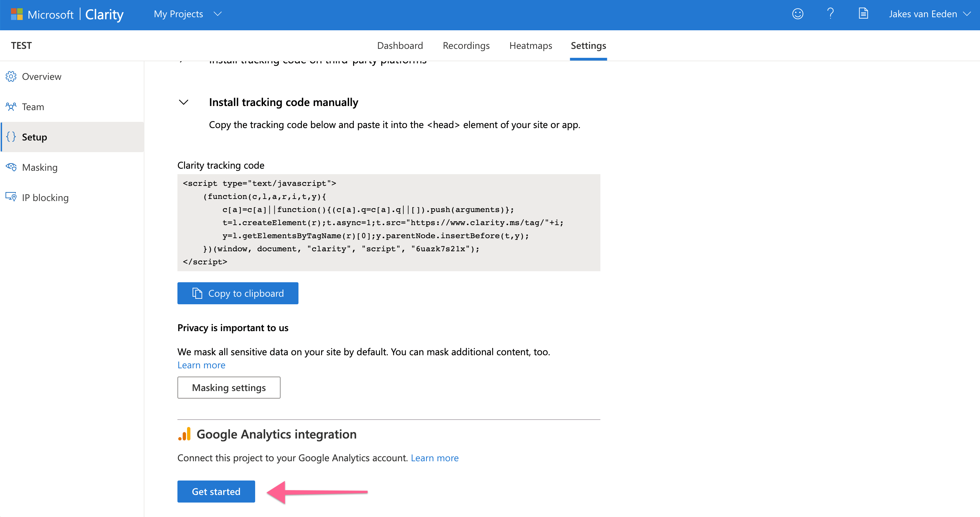Open the My Projects dropdown

coord(187,14)
